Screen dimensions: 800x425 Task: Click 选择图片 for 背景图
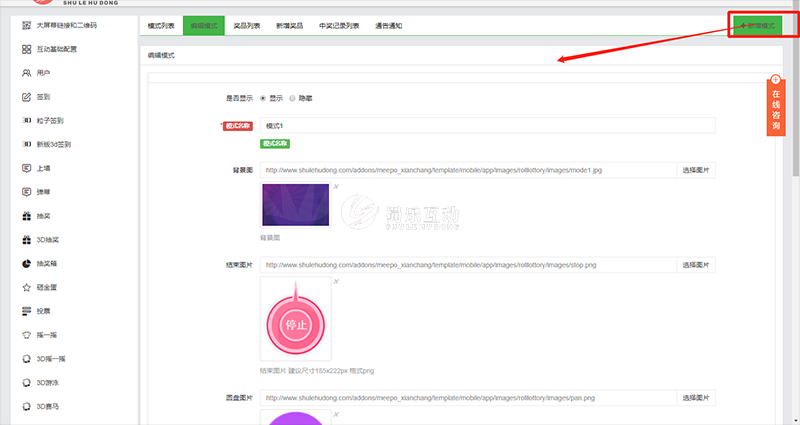pos(696,170)
